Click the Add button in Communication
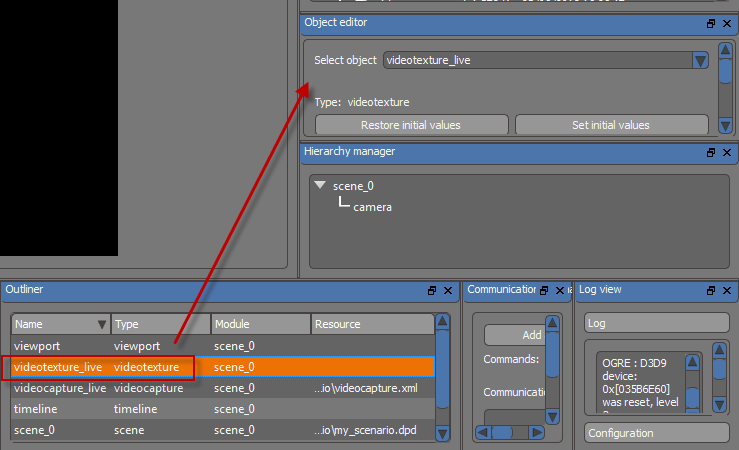Viewport: 739px width, 450px height. point(516,335)
